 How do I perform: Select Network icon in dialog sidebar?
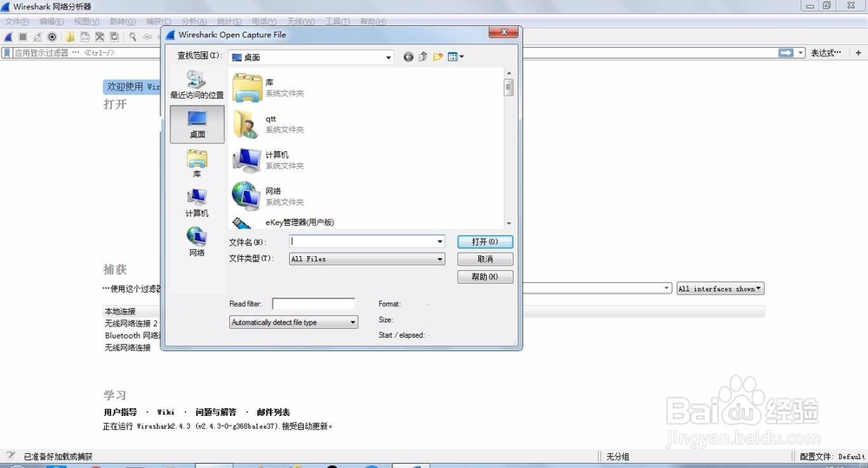[197, 242]
